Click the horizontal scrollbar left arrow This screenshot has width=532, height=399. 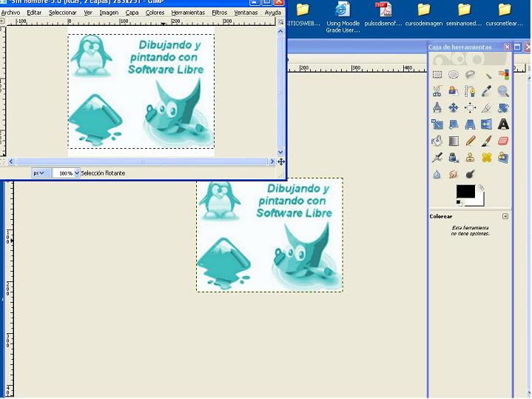11,161
